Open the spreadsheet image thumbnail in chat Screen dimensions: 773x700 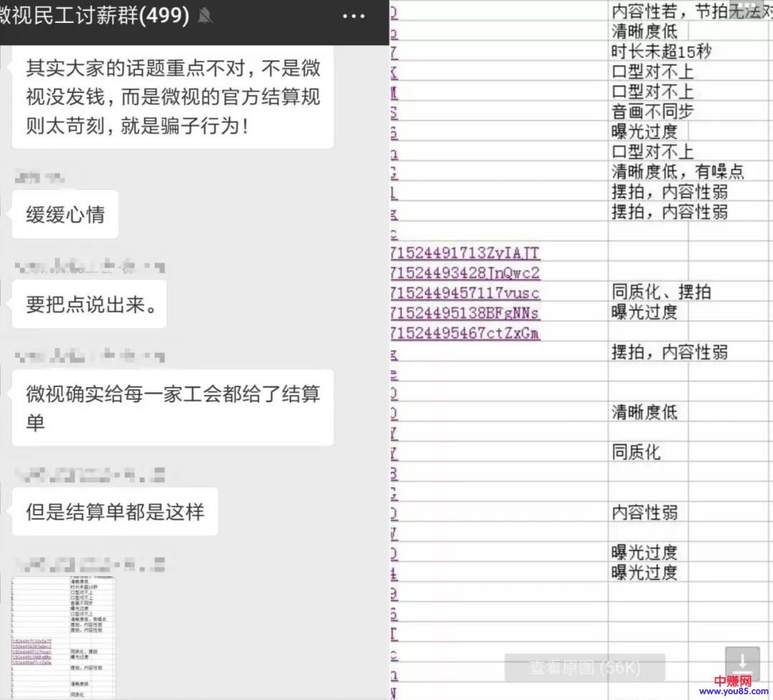click(63, 636)
